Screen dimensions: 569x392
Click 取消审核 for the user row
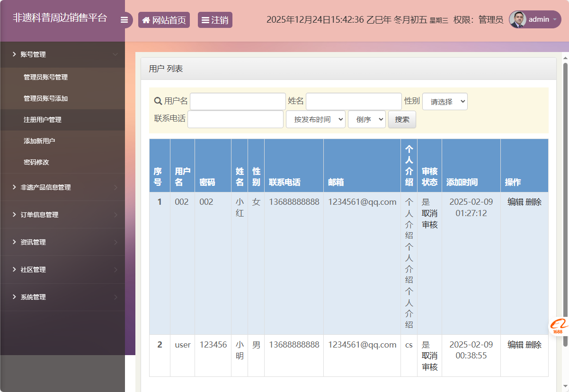[x=429, y=218]
